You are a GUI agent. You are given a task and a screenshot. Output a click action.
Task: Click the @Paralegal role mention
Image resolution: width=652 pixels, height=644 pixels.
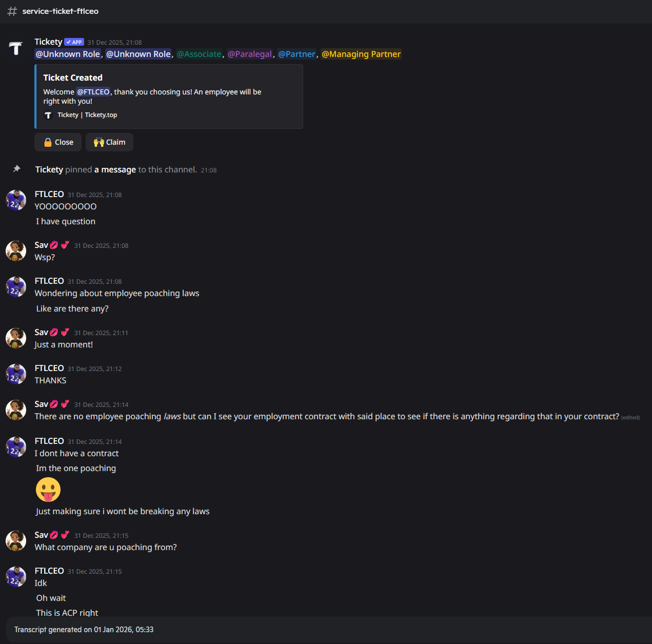click(x=250, y=54)
